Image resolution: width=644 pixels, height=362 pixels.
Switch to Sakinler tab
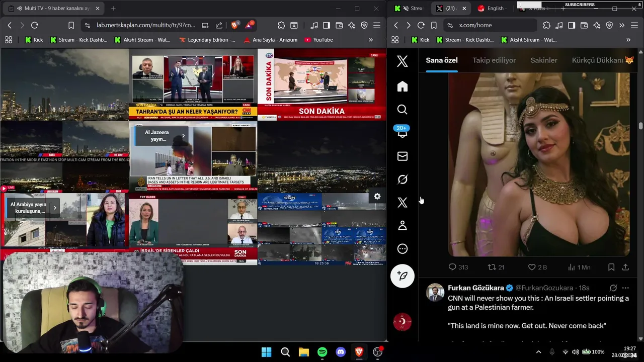coord(544,60)
